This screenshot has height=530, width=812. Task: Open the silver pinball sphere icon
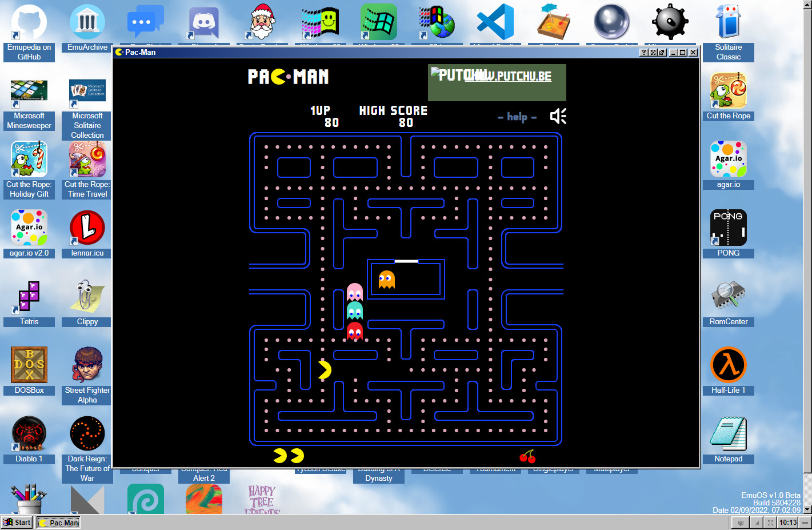(x=612, y=22)
